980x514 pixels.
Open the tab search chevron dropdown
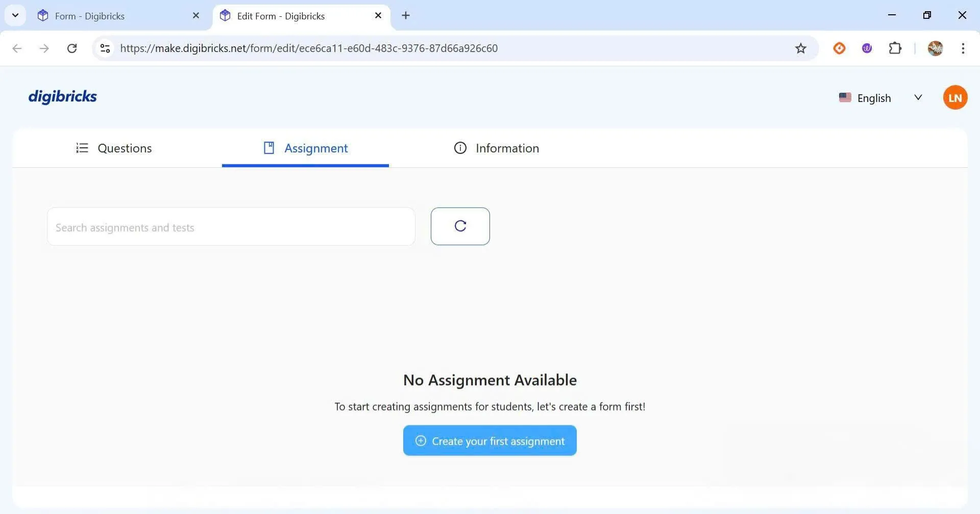coord(15,15)
